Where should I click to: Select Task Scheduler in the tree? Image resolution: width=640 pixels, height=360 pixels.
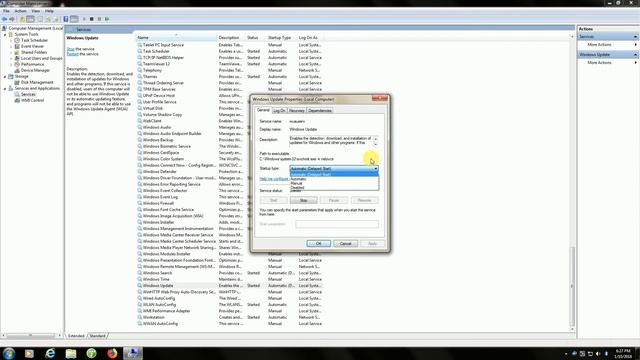(34, 40)
